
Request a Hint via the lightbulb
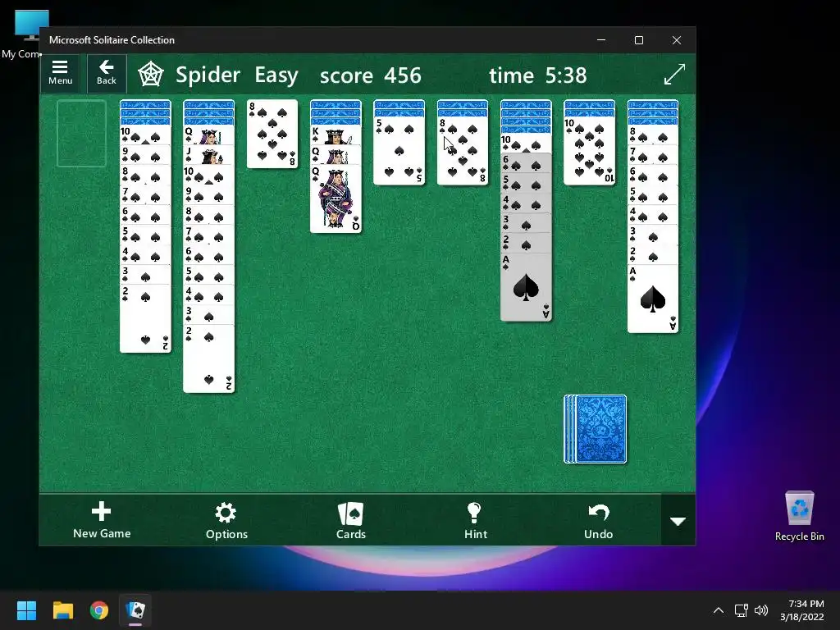475,519
